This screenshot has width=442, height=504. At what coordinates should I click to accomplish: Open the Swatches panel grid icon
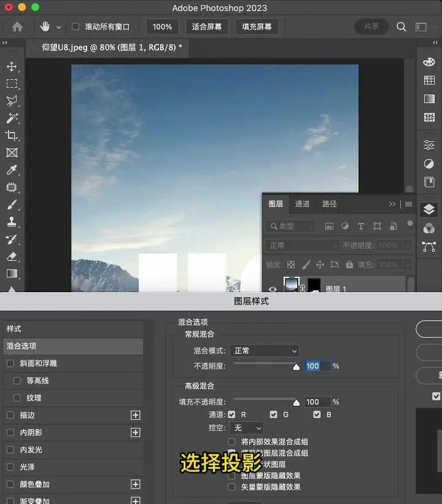point(429,80)
